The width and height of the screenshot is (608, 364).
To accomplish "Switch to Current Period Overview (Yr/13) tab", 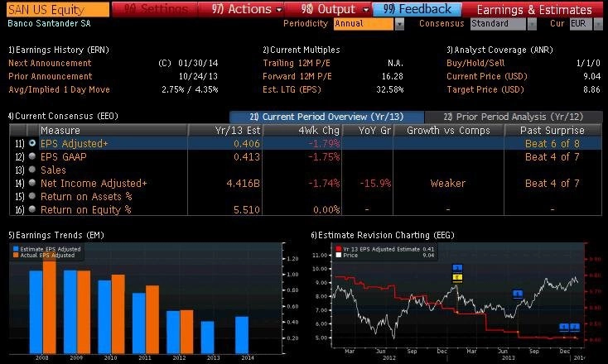I will pos(327,117).
